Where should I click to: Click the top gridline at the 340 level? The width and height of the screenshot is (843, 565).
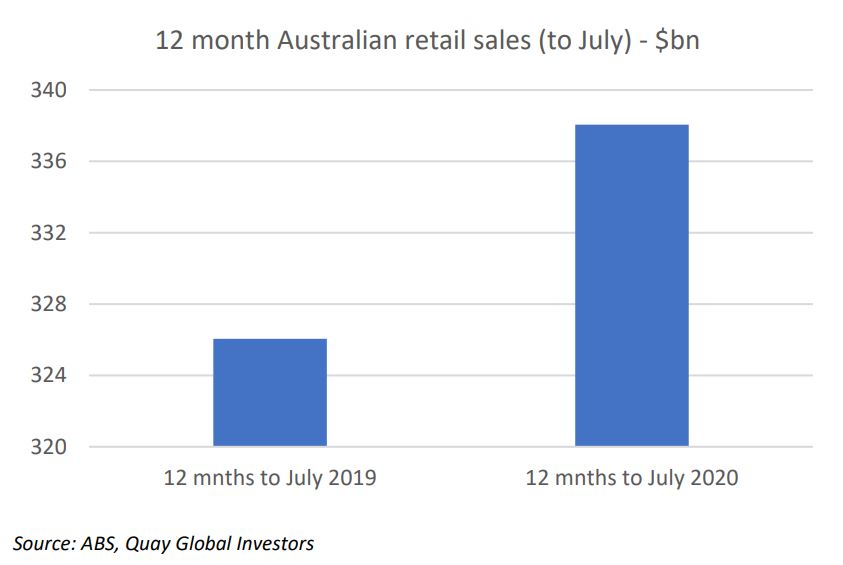450,90
